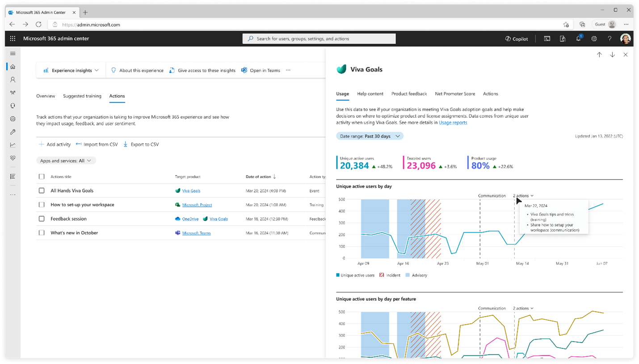The image size is (639, 364).
Task: Open the Health status icon in the sidebar
Action: pyautogui.click(x=13, y=158)
